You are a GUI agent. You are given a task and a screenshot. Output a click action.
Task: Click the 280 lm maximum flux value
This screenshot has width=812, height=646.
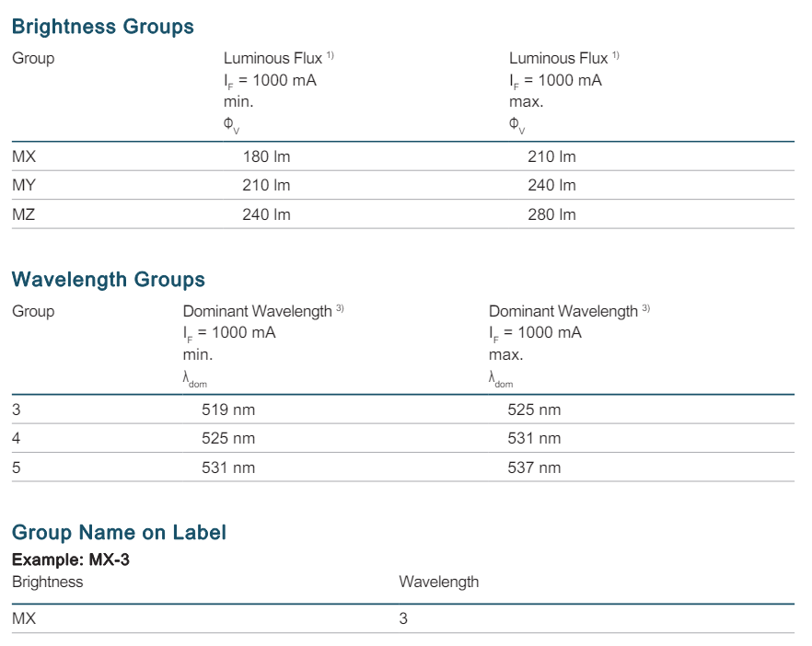(x=551, y=215)
